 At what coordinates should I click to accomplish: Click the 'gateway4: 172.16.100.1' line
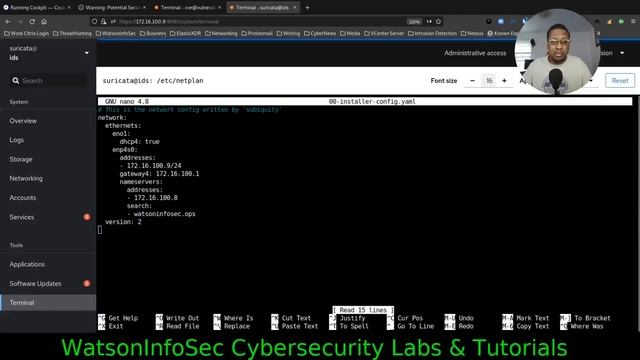pos(159,174)
